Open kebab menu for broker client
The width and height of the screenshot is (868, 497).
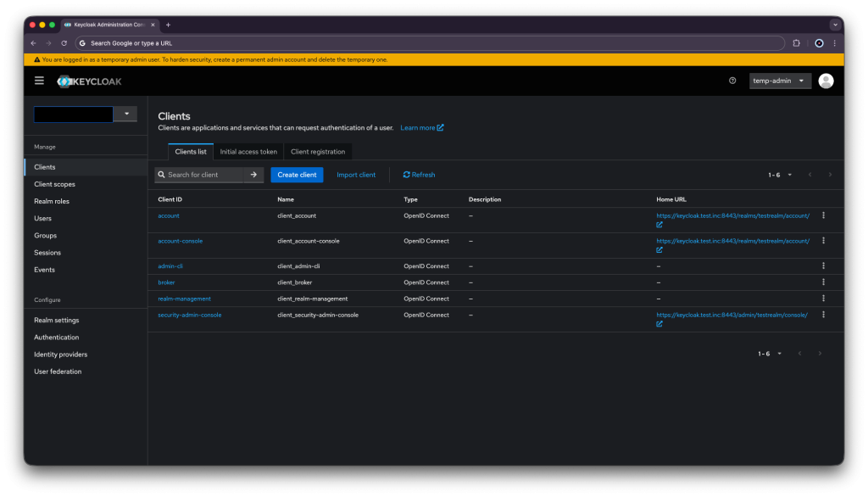coord(823,282)
